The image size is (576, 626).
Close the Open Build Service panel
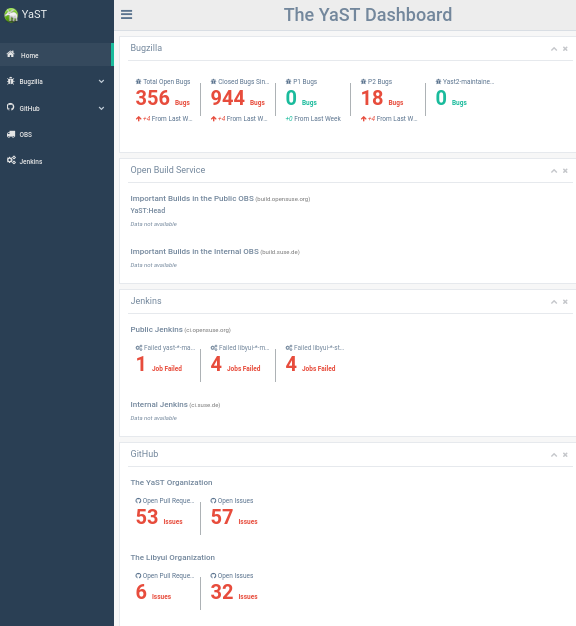pos(565,171)
